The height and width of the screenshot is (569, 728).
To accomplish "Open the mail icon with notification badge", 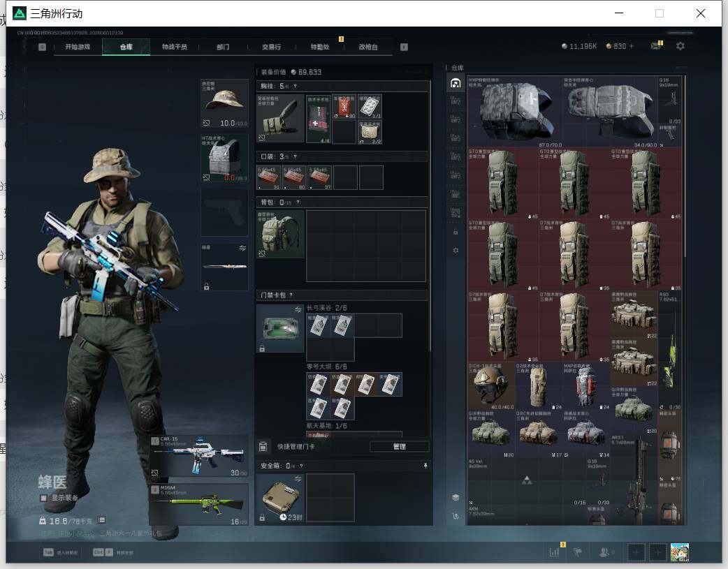I will (x=656, y=45).
